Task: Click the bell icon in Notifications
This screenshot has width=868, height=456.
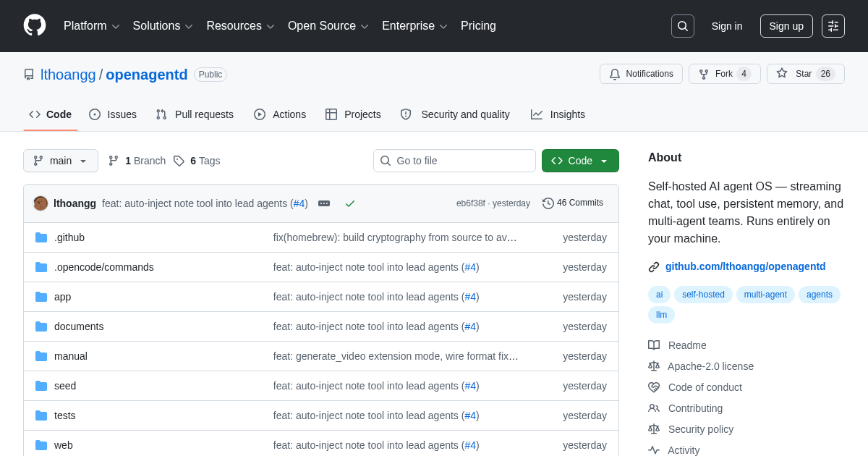Action: point(615,74)
